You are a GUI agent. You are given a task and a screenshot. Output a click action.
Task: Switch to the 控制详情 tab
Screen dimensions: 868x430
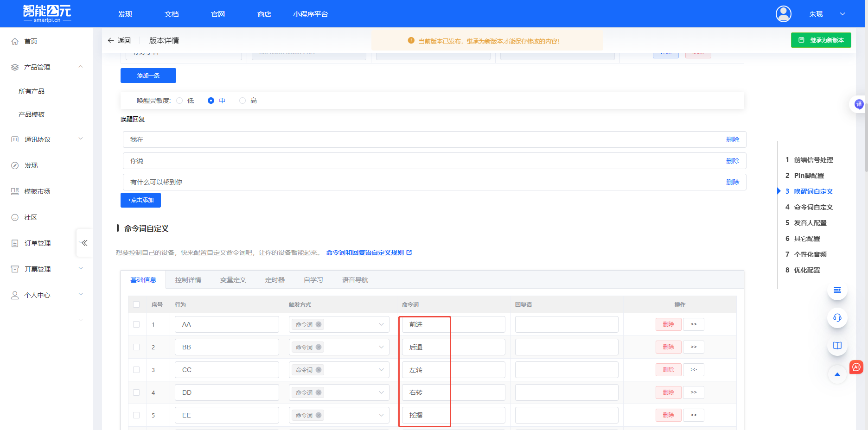click(188, 280)
